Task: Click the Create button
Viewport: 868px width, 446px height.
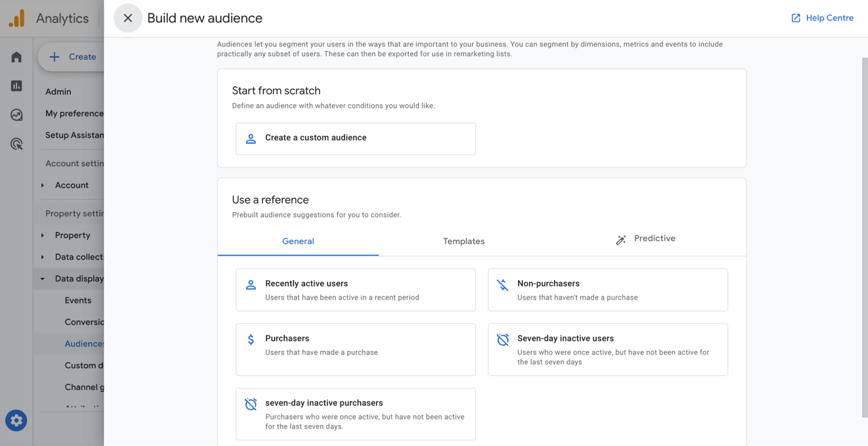Action: coord(71,57)
